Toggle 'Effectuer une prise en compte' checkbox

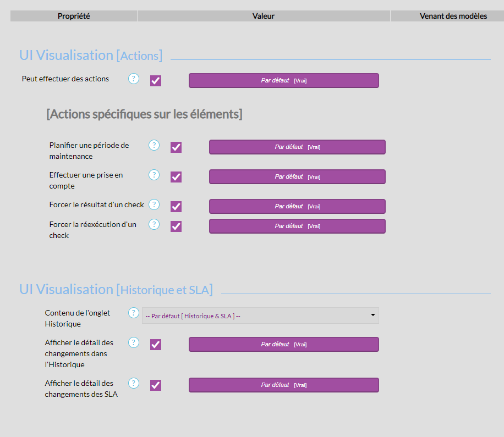pos(176,177)
